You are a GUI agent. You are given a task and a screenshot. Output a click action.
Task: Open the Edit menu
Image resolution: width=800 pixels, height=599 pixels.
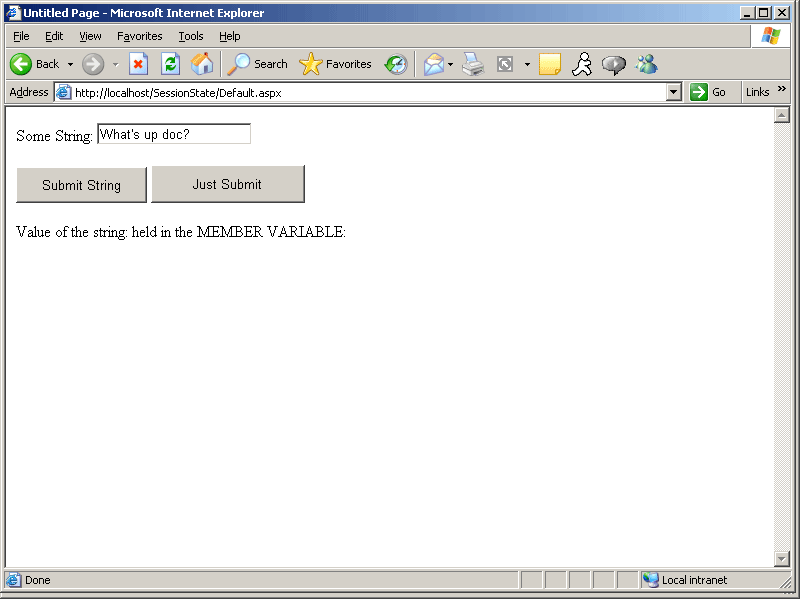click(x=54, y=36)
